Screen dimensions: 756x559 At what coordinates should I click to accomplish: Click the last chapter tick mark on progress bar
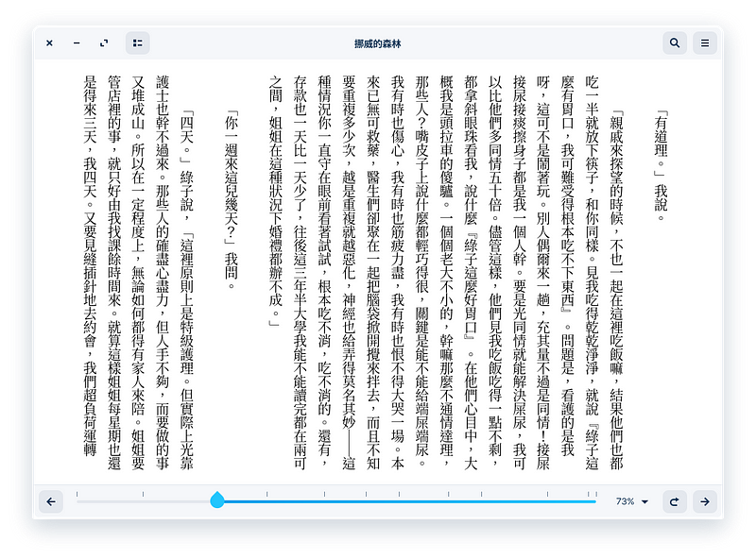point(596,494)
